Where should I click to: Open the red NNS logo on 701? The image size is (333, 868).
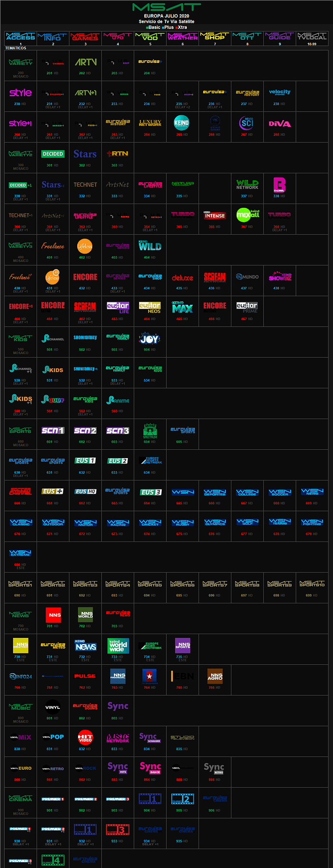pyautogui.click(x=54, y=615)
